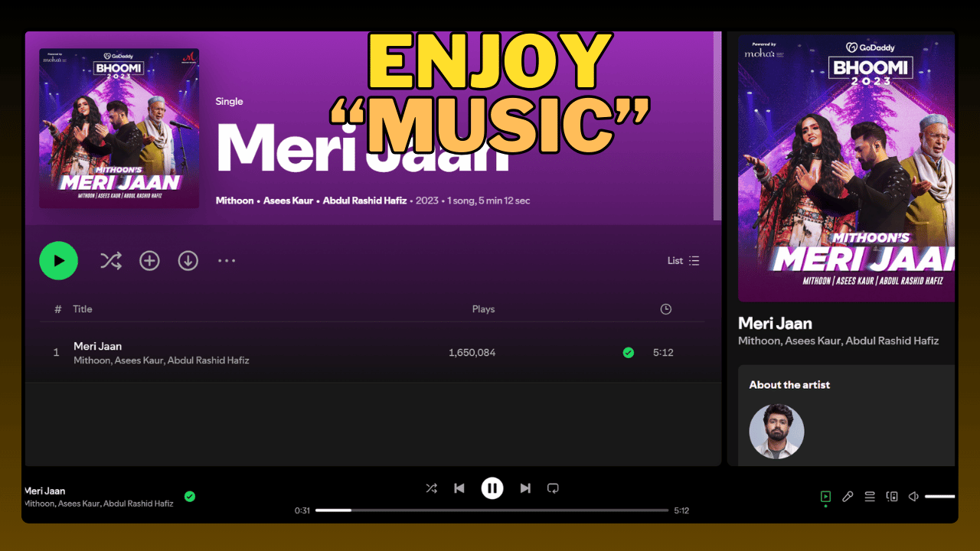The width and height of the screenshot is (980, 551).
Task: Skip to previous track
Action: (459, 488)
